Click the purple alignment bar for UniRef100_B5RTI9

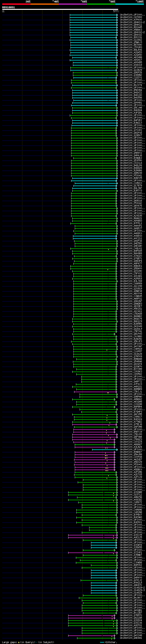94,432
